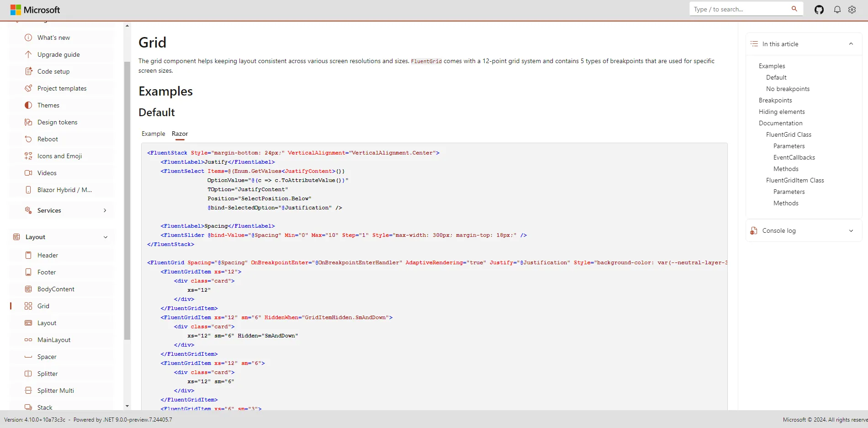This screenshot has width=868, height=428.
Task: Open the notifications bell icon
Action: pos(837,10)
